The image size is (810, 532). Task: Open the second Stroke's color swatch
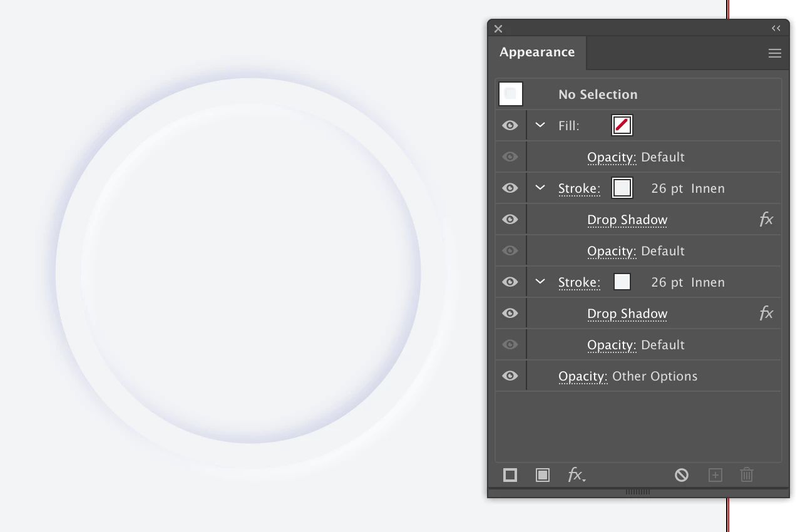coord(622,282)
